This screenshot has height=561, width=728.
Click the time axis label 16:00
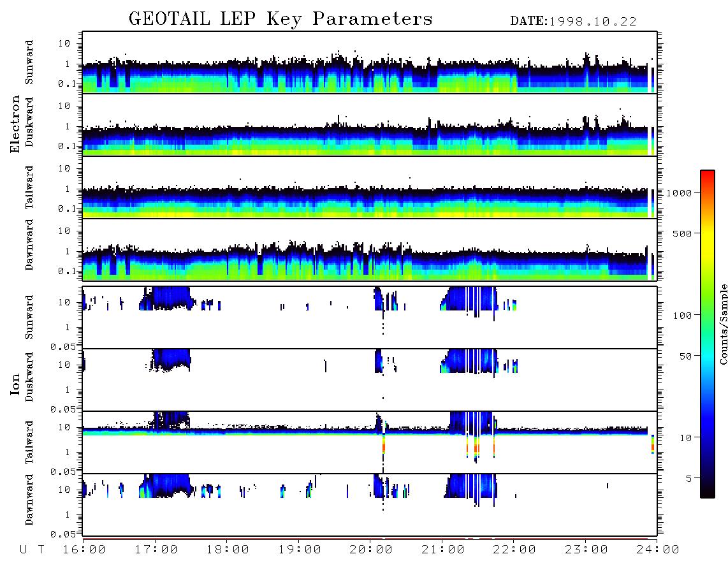click(x=84, y=550)
